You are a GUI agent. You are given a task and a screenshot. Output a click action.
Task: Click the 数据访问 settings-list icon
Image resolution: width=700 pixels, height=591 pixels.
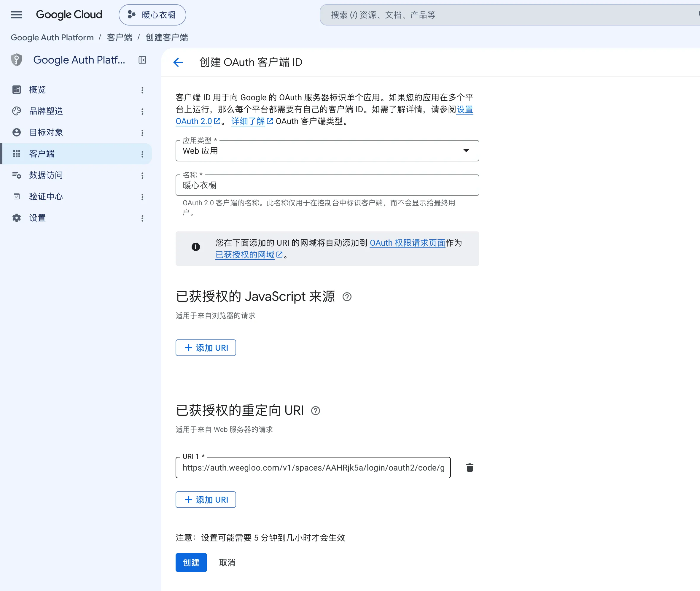point(16,175)
